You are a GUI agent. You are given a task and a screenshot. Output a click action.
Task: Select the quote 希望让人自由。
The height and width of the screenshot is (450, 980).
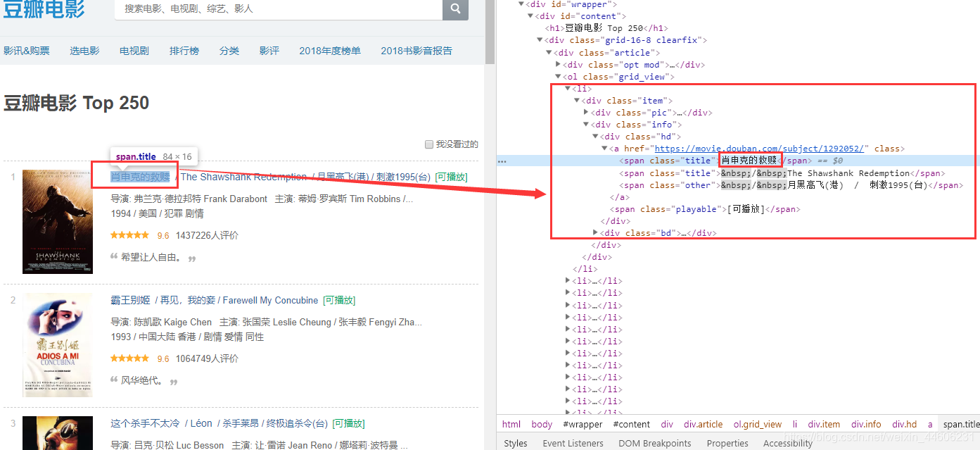click(151, 258)
